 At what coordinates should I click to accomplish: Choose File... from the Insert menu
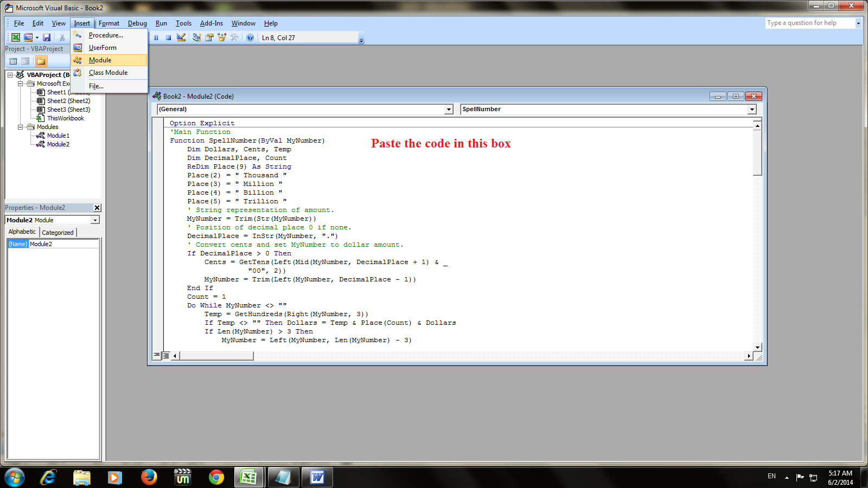[108, 86]
